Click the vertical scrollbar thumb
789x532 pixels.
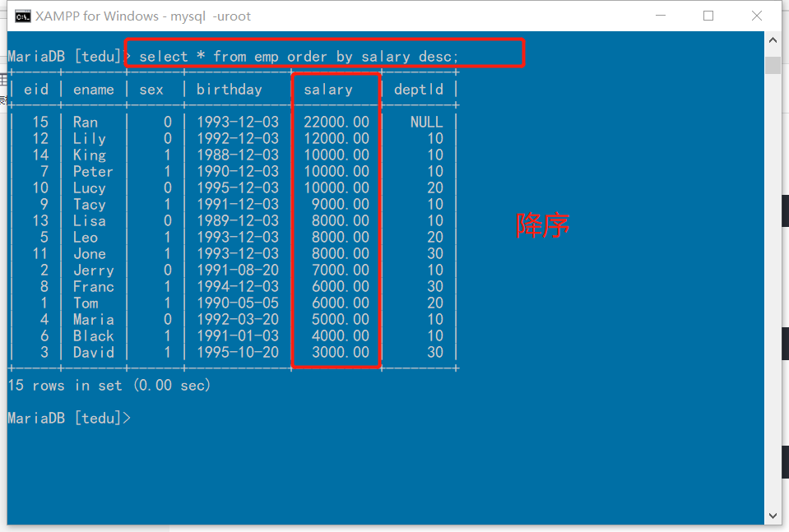click(x=773, y=65)
